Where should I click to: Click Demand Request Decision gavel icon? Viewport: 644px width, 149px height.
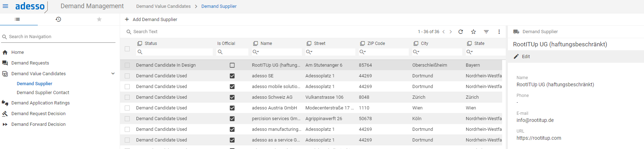[5, 113]
